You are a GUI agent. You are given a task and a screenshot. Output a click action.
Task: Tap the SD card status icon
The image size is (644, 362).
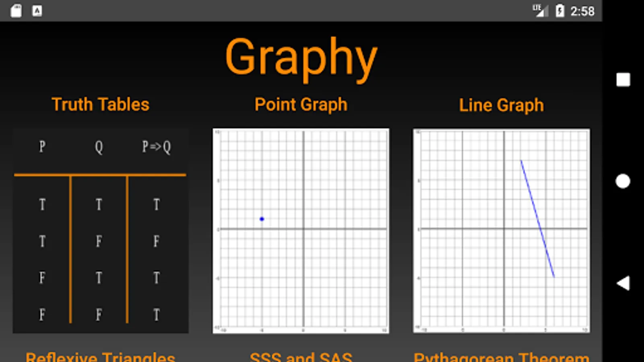[16, 11]
